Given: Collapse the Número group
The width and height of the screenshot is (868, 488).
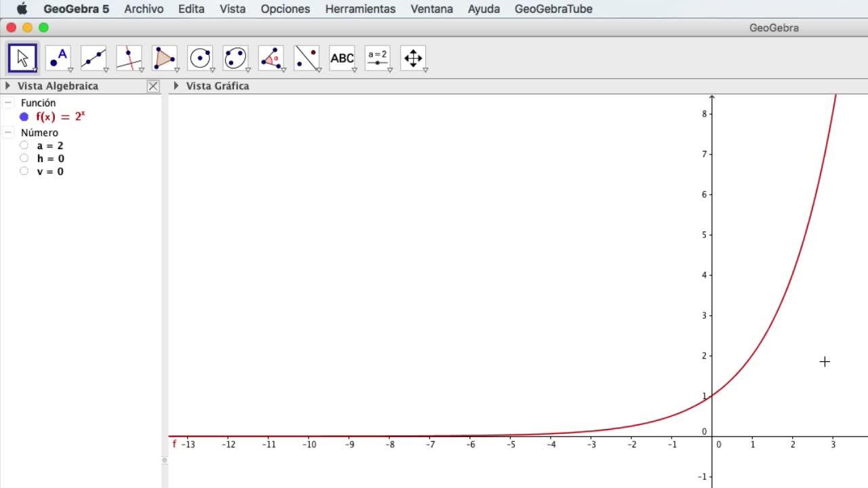Looking at the screenshot, I should (8, 133).
